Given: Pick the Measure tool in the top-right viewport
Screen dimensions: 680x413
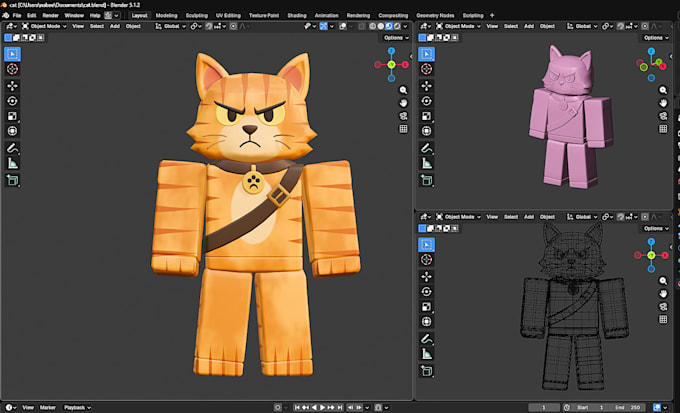Looking at the screenshot, I should click(x=426, y=164).
